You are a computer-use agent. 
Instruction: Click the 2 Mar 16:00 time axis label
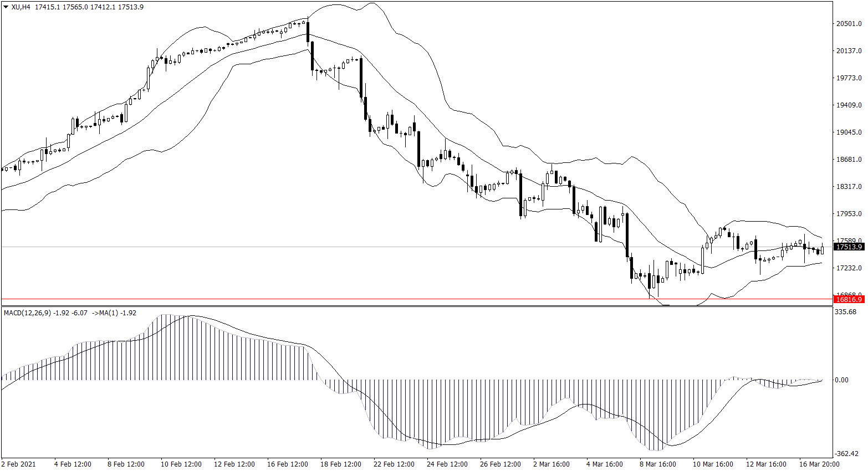click(x=551, y=464)
